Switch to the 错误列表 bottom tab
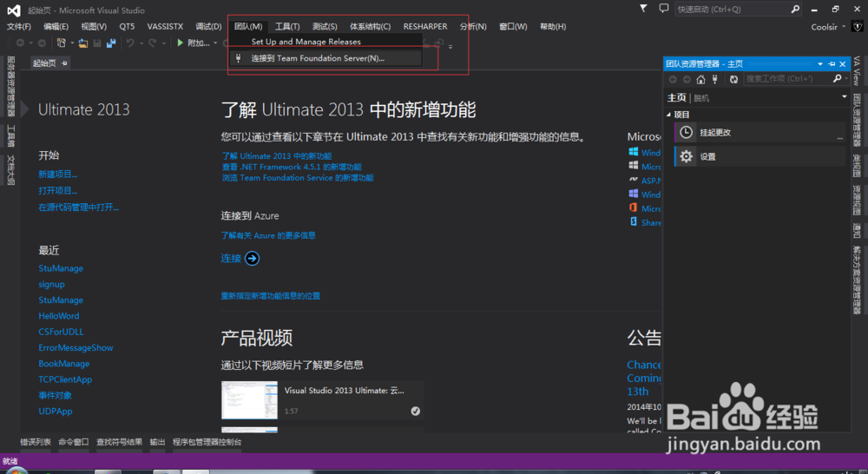Screen dimensions: 868x474 point(36,442)
